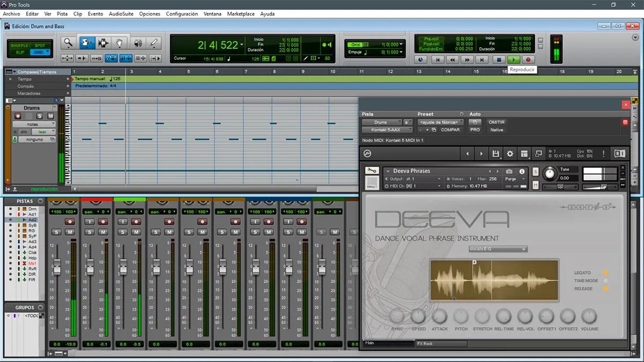Viewport: 644px width, 362px height.
Task: Click the VOLUME knob in Deeva
Action: click(x=589, y=316)
